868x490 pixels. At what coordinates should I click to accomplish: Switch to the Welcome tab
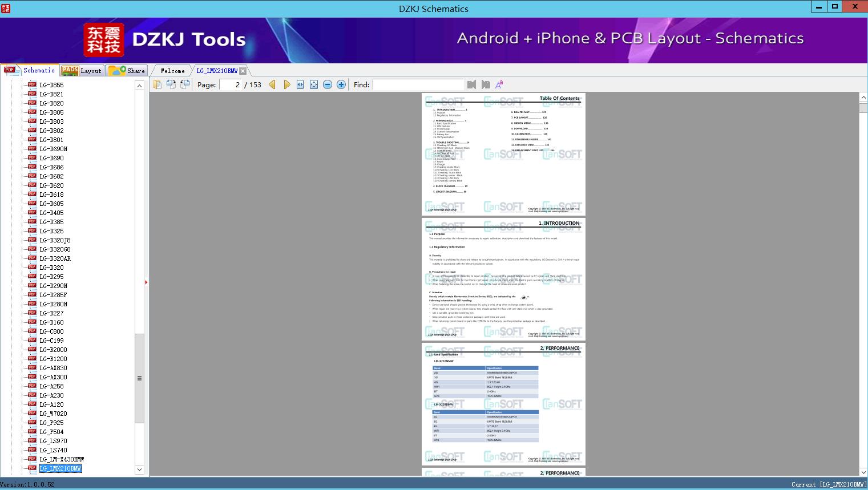[x=172, y=71]
